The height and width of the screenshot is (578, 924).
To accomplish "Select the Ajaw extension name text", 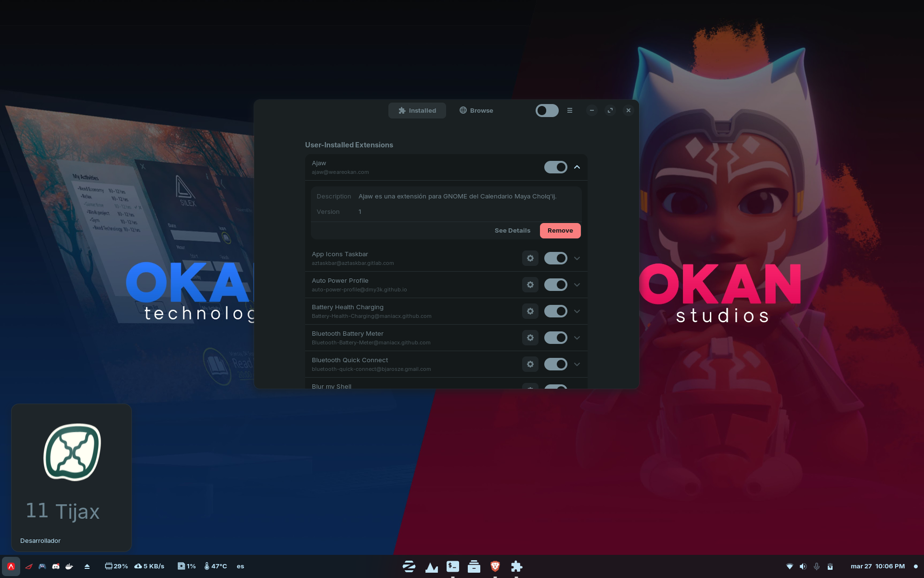I will (319, 163).
